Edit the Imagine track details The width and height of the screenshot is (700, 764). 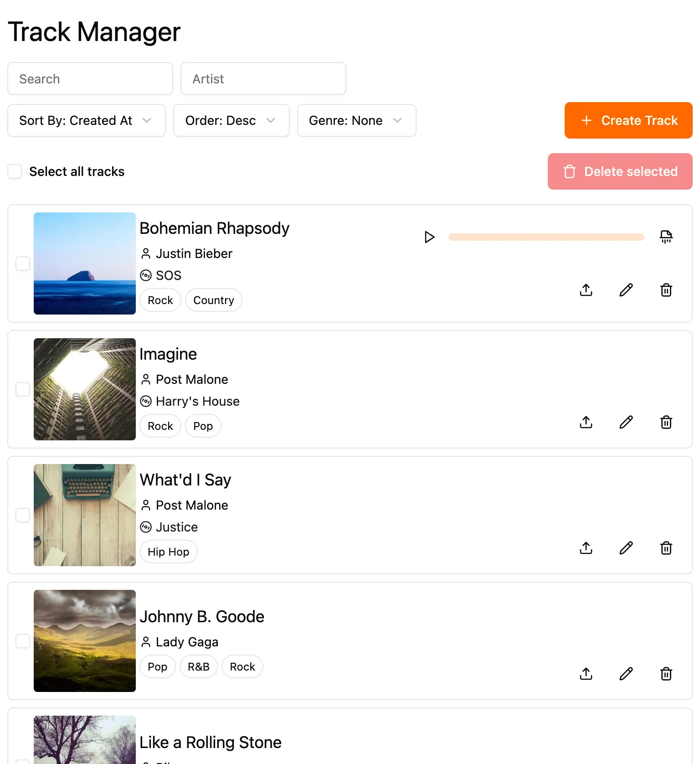point(626,422)
